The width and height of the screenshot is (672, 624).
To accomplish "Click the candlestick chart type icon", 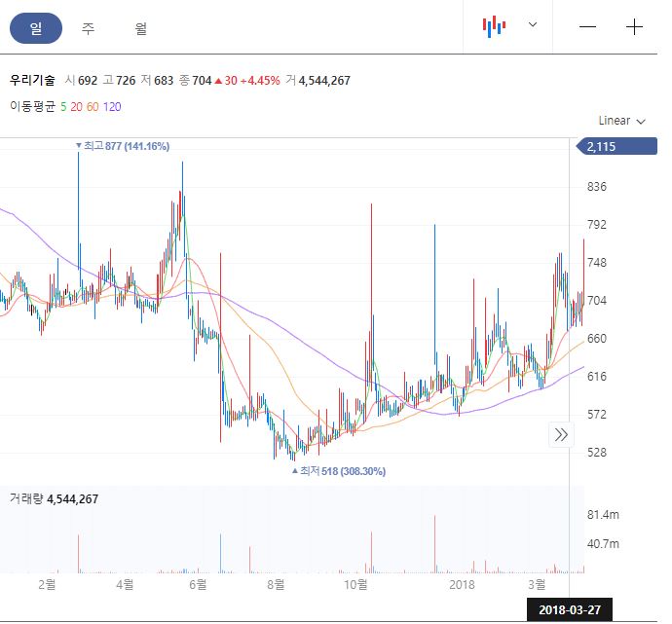I will click(494, 26).
